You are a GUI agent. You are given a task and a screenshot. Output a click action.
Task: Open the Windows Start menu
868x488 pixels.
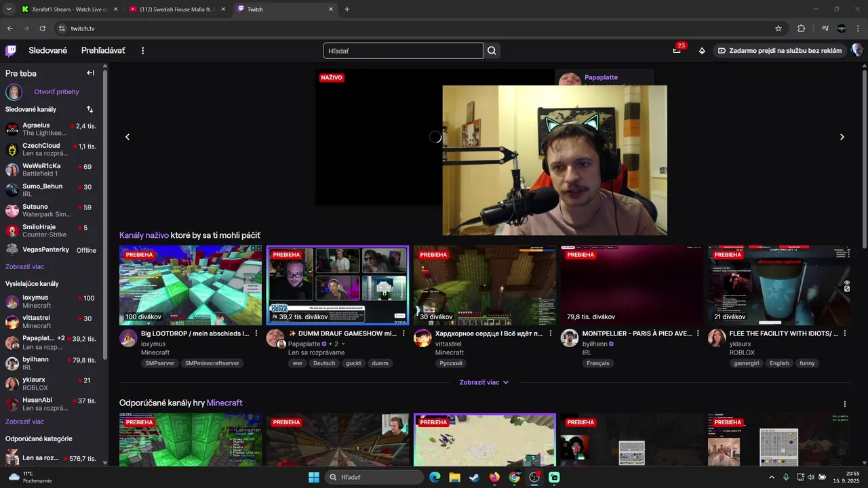(x=314, y=477)
